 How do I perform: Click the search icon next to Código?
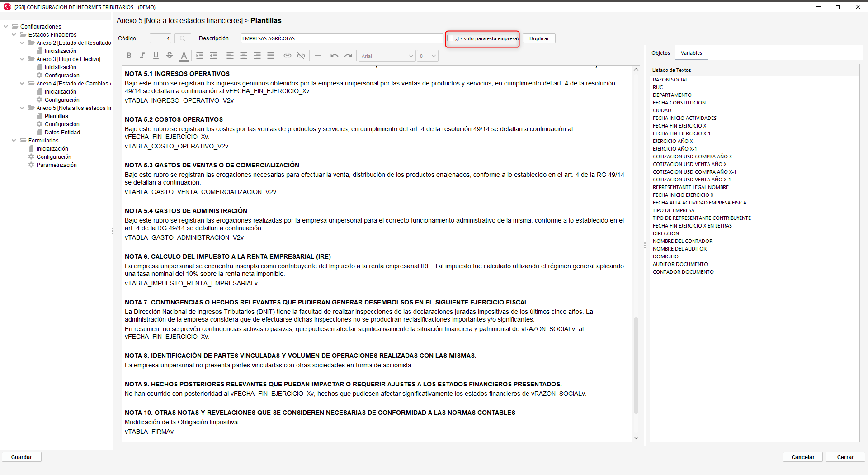click(x=183, y=38)
